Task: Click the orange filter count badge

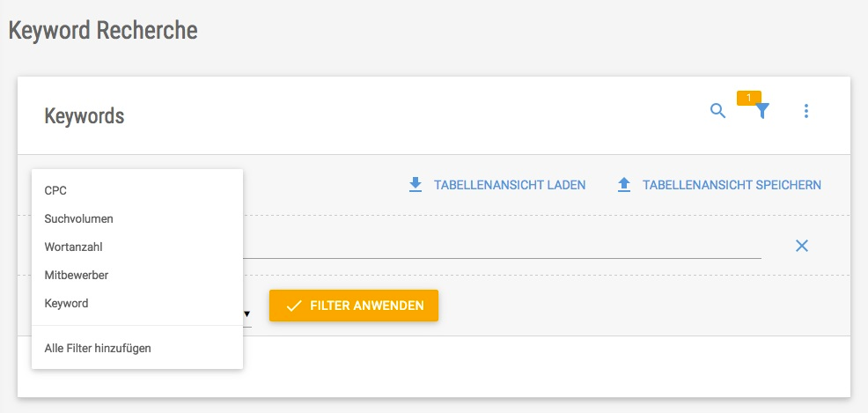Action: click(x=749, y=98)
